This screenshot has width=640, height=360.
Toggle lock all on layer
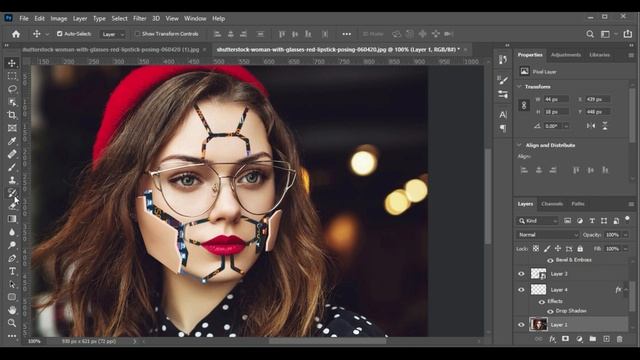(x=580, y=249)
